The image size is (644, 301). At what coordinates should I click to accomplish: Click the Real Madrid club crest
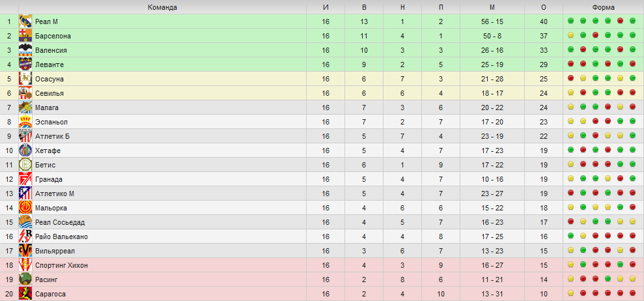tap(25, 21)
